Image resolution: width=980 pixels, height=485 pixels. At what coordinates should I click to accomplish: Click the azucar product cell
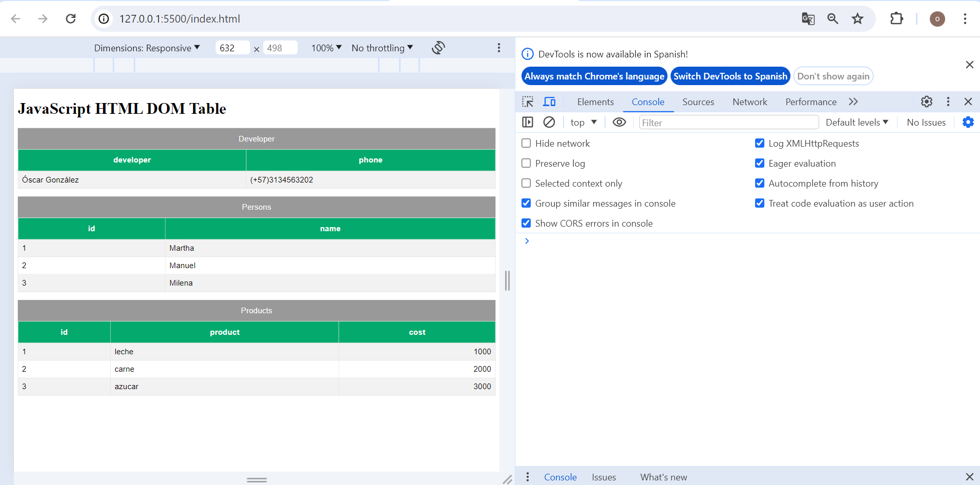click(x=224, y=386)
